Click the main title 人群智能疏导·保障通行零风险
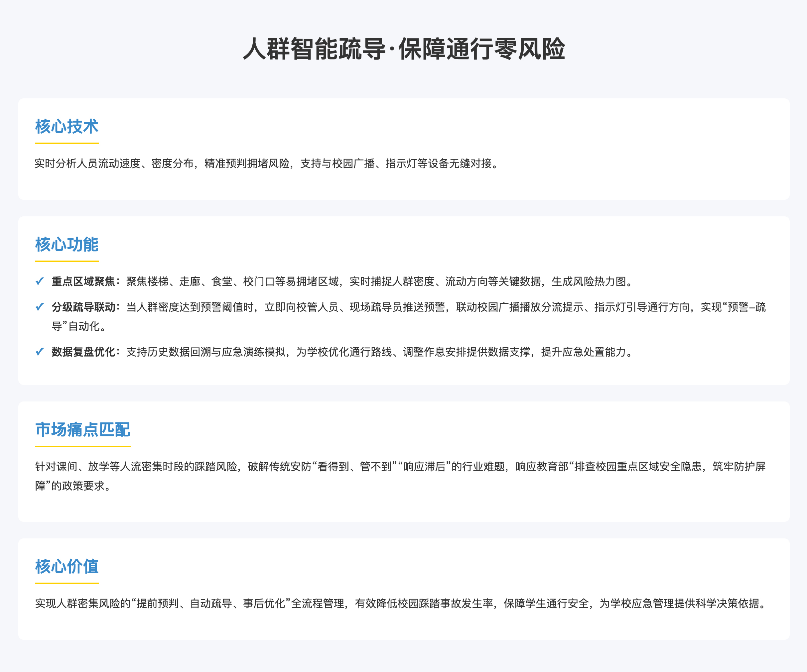The width and height of the screenshot is (807, 672). (404, 49)
